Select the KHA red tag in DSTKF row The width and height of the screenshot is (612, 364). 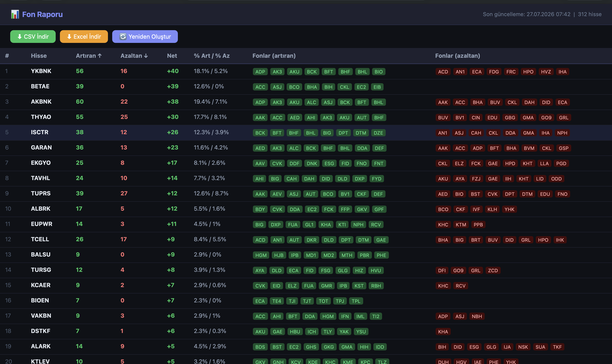pyautogui.click(x=443, y=332)
